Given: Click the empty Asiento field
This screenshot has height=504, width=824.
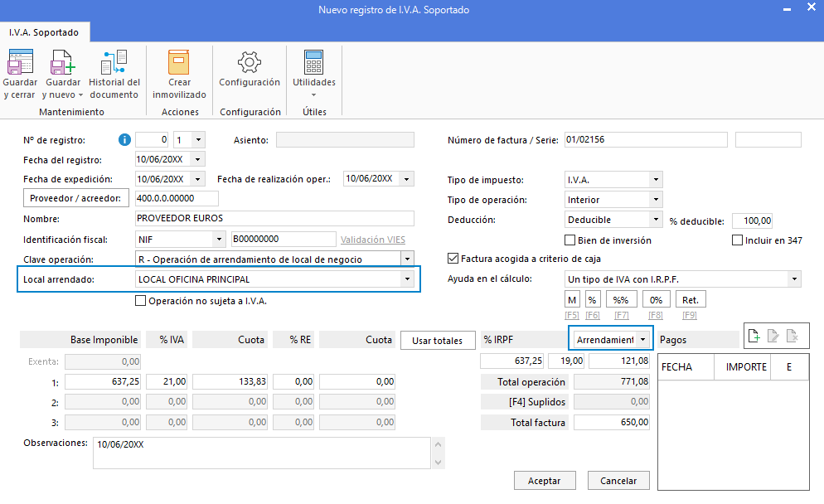Looking at the screenshot, I should (345, 140).
